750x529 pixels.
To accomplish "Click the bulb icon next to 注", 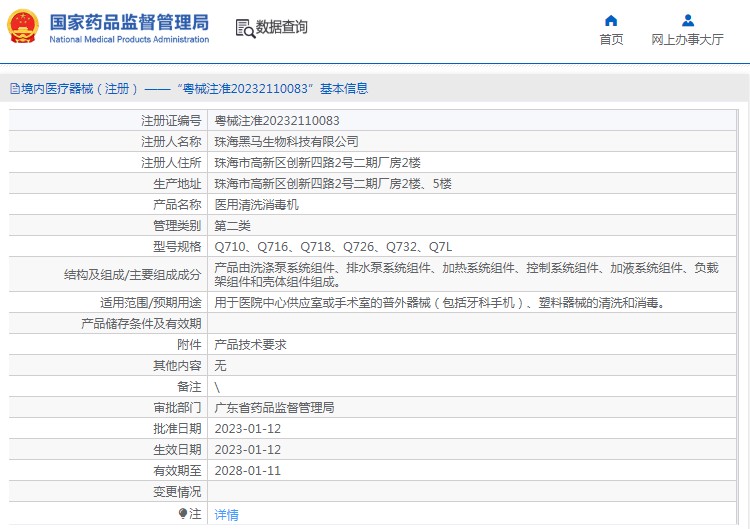I will click(x=183, y=514).
